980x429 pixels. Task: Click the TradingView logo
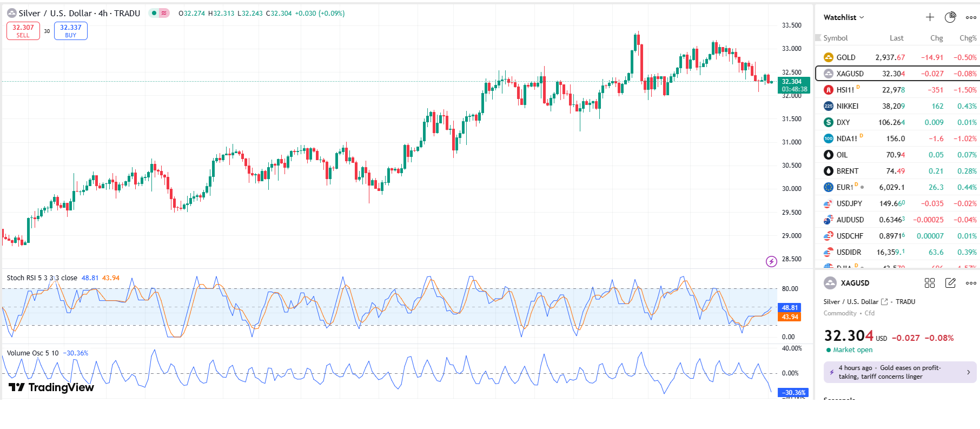tap(51, 387)
